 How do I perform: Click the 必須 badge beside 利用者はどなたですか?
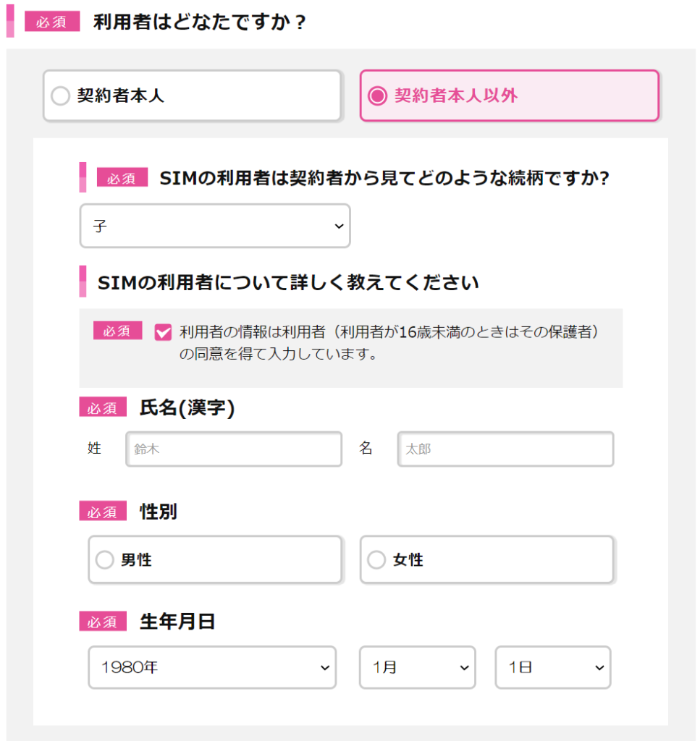51,22
